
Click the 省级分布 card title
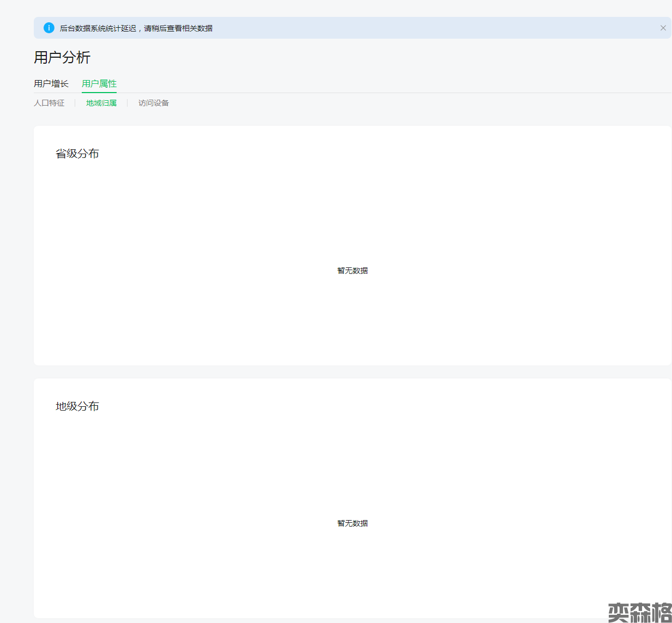tap(77, 154)
